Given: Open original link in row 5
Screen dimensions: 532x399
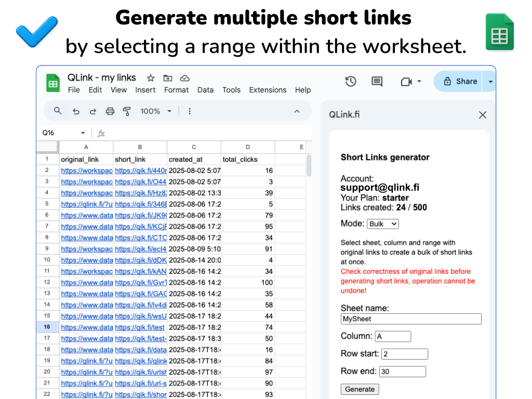Looking at the screenshot, I should click(87, 204).
